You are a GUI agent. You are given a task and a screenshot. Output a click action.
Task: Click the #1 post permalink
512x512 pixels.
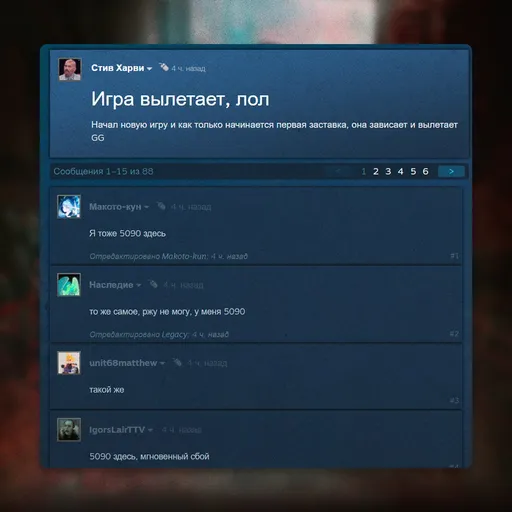(454, 256)
